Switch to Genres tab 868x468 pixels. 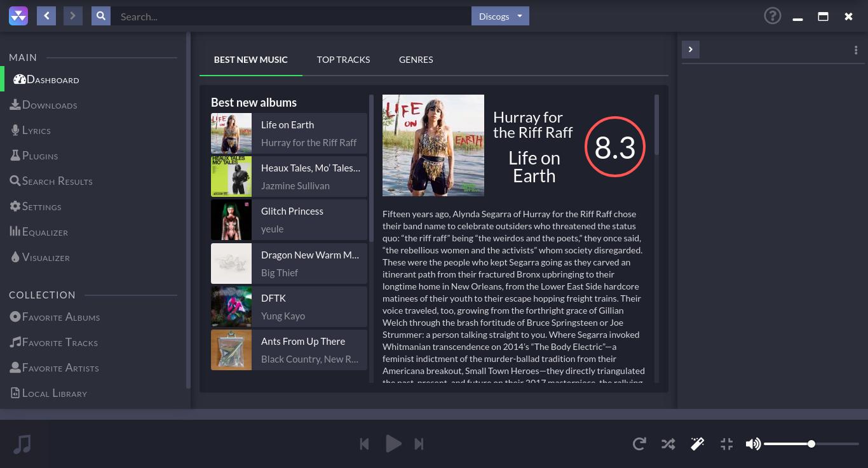click(416, 60)
